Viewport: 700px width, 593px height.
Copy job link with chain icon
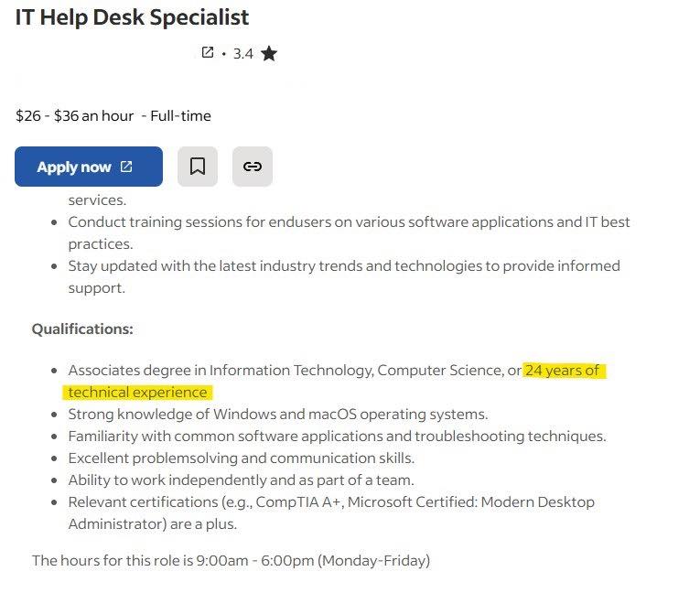click(253, 167)
